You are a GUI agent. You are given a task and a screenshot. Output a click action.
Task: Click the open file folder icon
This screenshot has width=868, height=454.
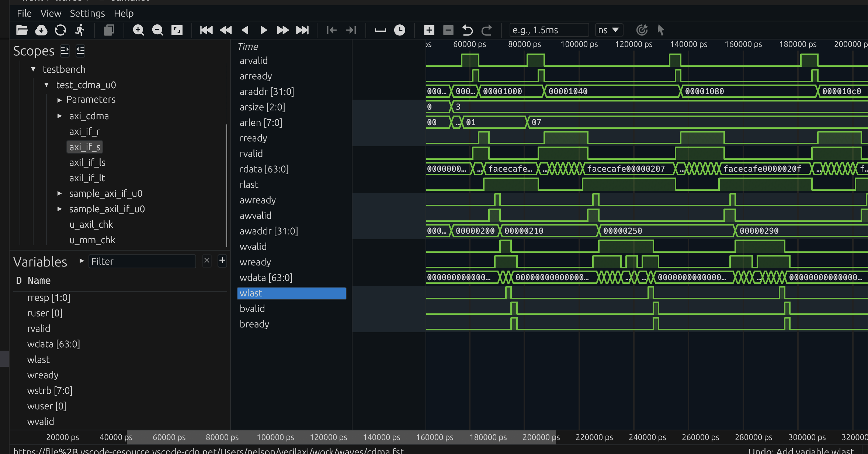(x=22, y=30)
